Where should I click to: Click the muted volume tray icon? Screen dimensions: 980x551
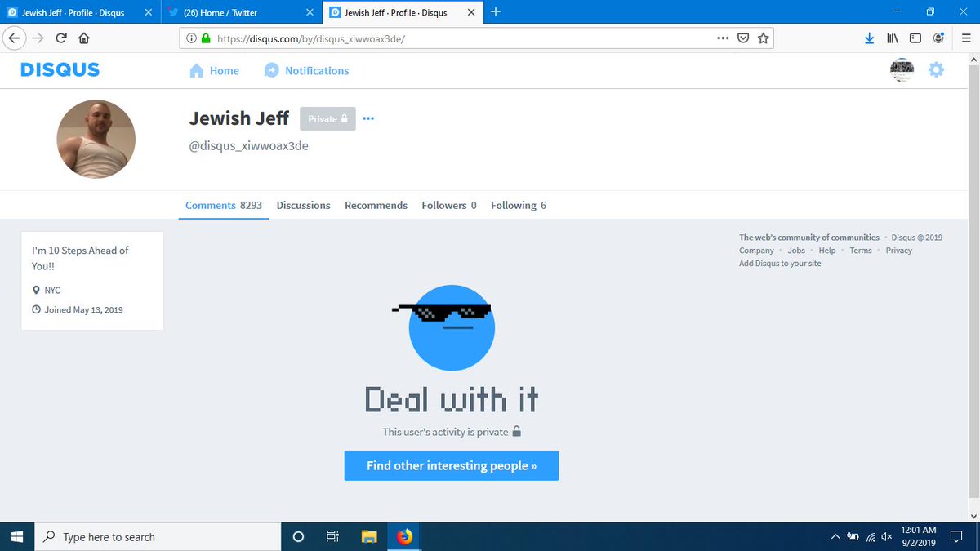coord(887,536)
